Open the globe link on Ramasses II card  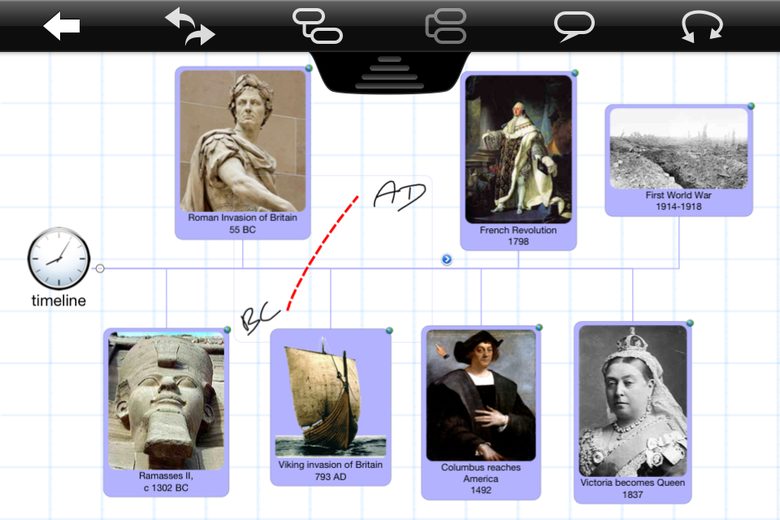[227, 330]
